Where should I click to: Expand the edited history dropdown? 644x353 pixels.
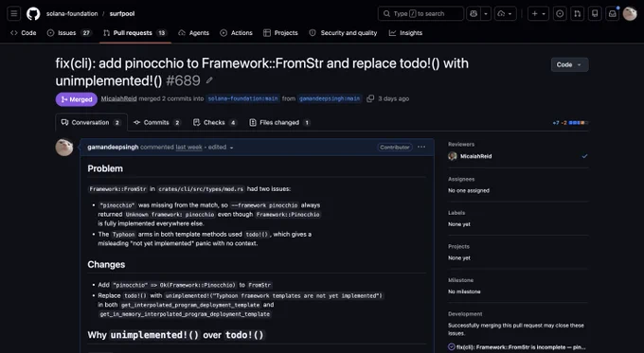(x=221, y=147)
